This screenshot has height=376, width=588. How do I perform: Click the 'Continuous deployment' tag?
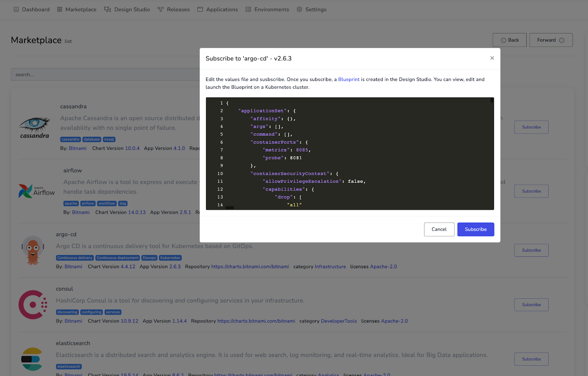pyautogui.click(x=118, y=258)
